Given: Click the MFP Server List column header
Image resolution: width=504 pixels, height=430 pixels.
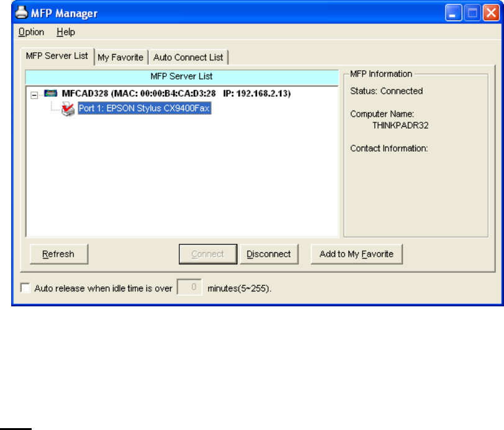Looking at the screenshot, I should tap(182, 76).
